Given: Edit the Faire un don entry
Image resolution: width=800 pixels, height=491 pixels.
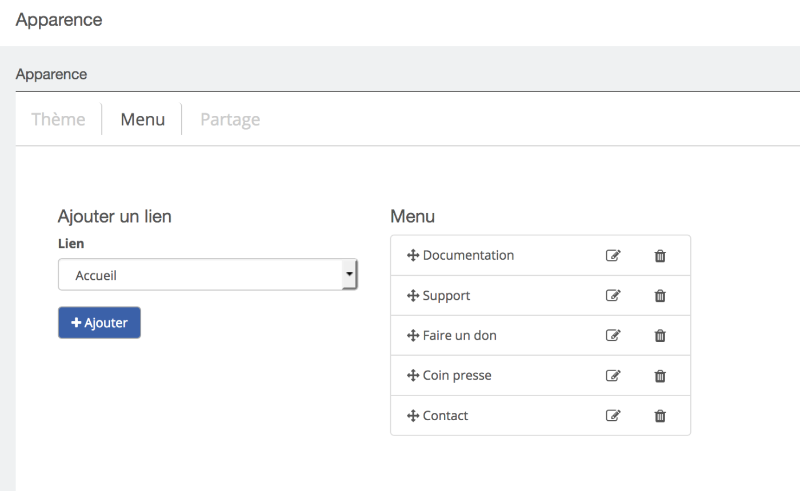Looking at the screenshot, I should pyautogui.click(x=613, y=335).
